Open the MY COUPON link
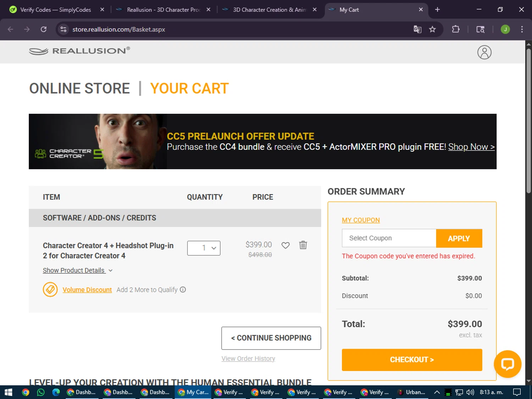Screen dimensions: 532x399 [361, 220]
